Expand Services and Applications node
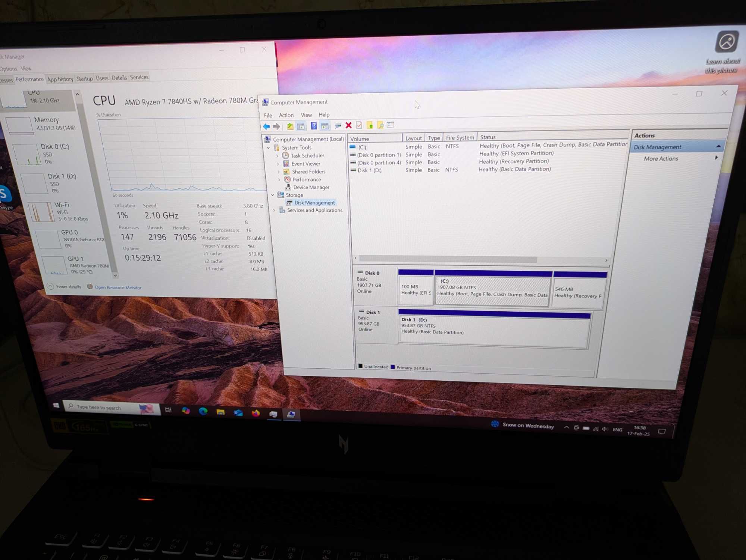The image size is (746, 560). tap(274, 210)
